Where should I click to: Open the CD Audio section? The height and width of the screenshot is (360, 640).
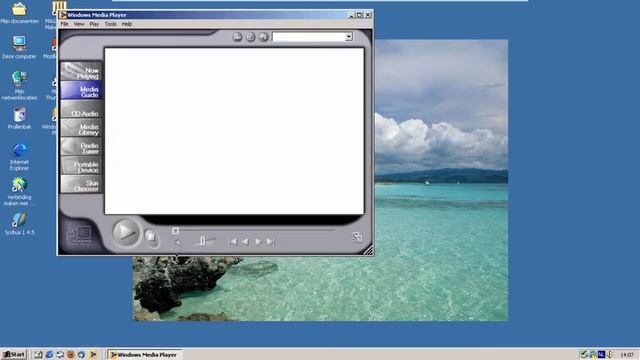81,109
